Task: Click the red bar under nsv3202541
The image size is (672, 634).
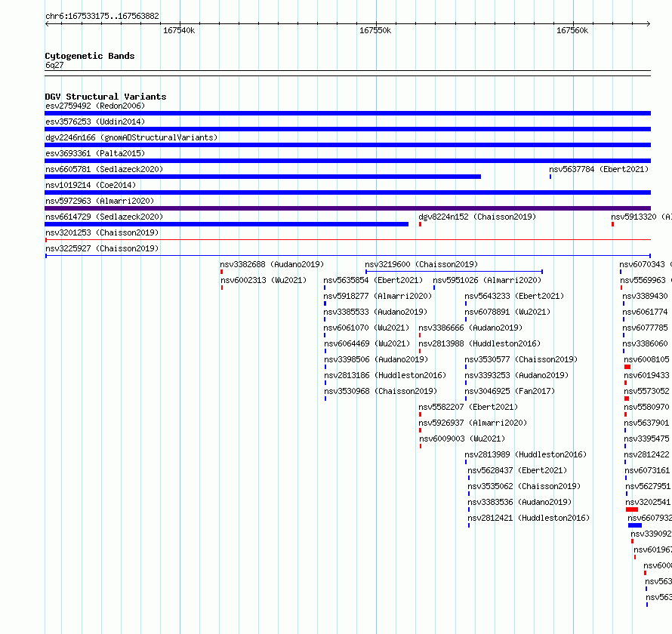Action: (x=632, y=509)
